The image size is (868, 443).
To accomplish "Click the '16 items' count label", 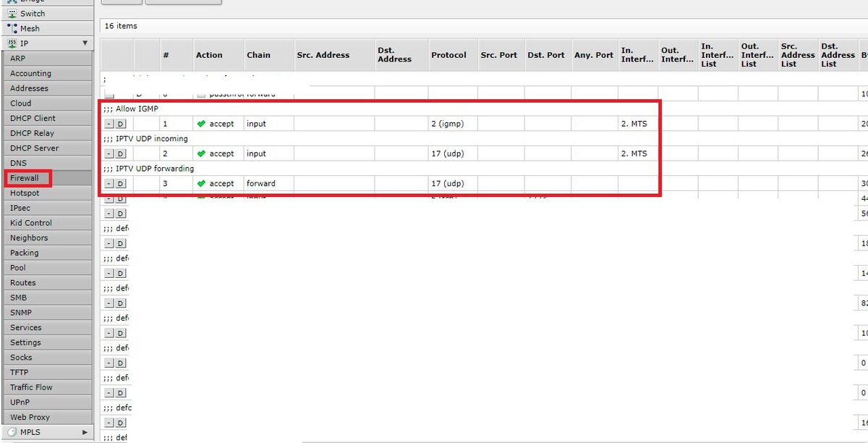I will point(121,25).
